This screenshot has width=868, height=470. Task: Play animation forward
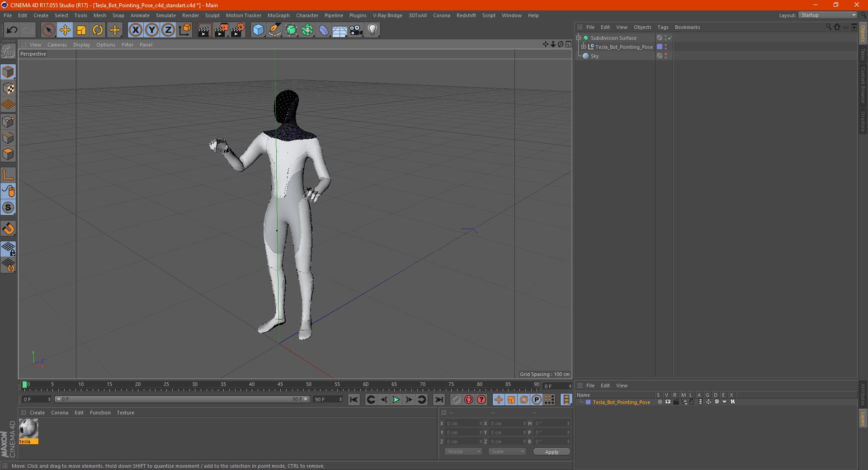point(396,399)
